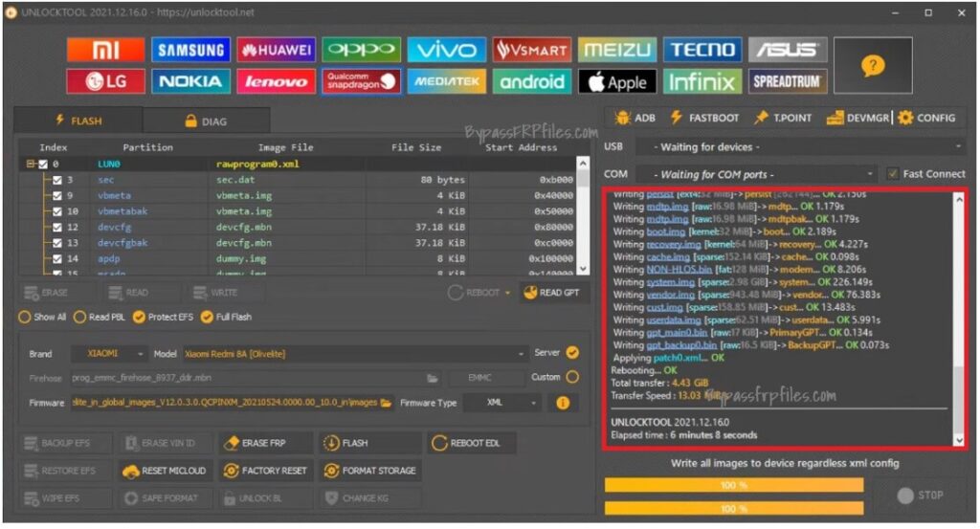Click the ERASE FRP button
Viewport: 980px width, 529px height.
[266, 443]
